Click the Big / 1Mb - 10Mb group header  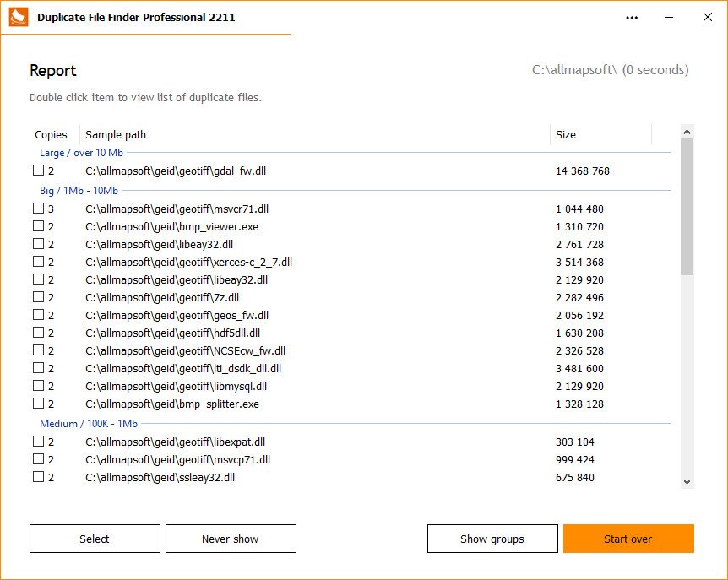click(79, 191)
